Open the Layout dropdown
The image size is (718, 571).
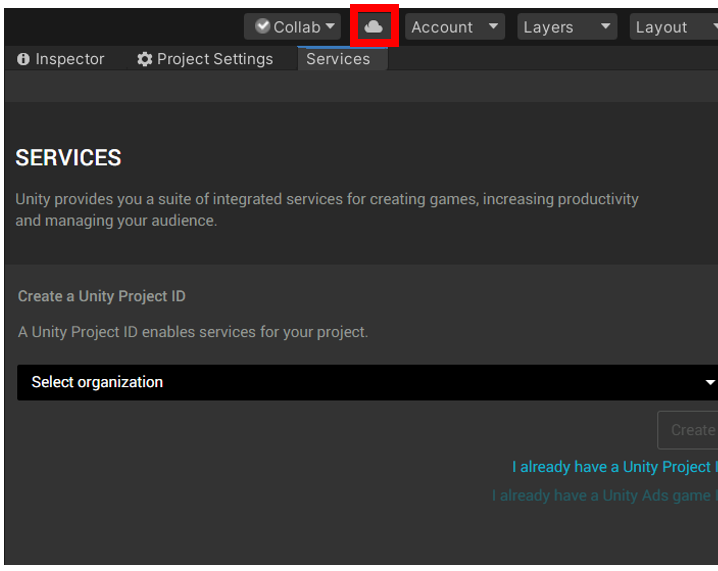[x=674, y=27]
